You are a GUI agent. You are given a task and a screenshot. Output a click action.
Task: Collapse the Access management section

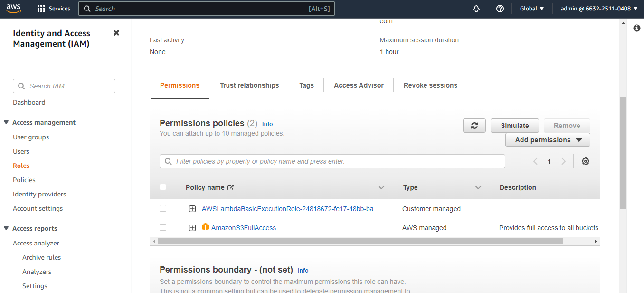point(6,122)
